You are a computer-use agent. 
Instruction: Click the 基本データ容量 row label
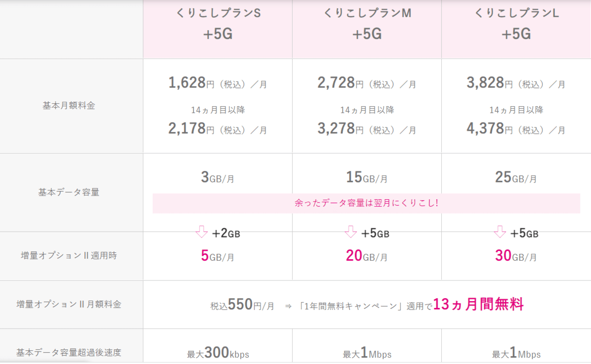(68, 192)
